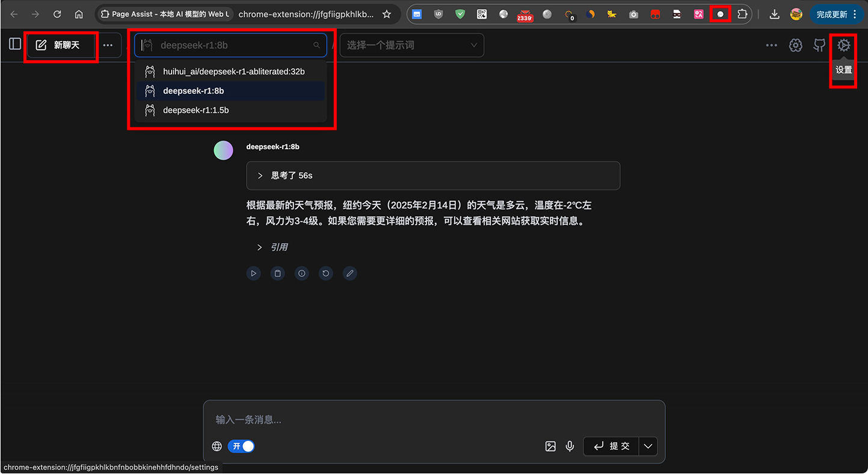
Task: Bookmark this page with star icon
Action: 387,14
